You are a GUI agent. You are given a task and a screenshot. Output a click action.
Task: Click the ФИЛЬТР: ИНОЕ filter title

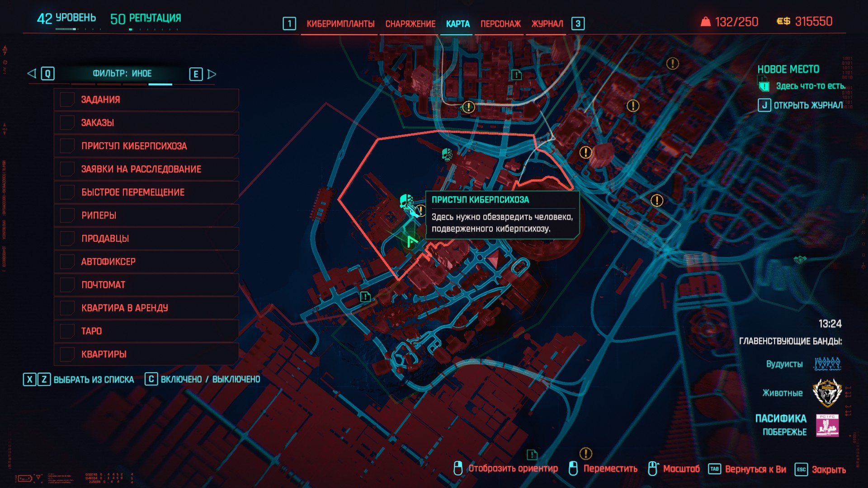coord(122,74)
